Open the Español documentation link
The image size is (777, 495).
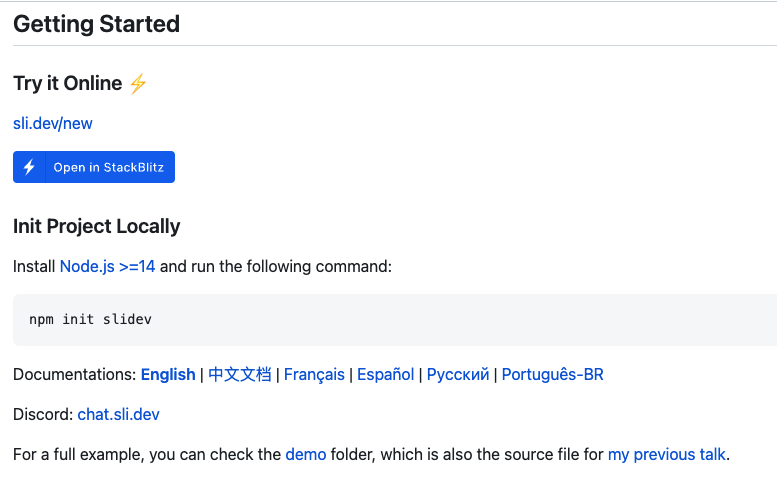pyautogui.click(x=385, y=374)
